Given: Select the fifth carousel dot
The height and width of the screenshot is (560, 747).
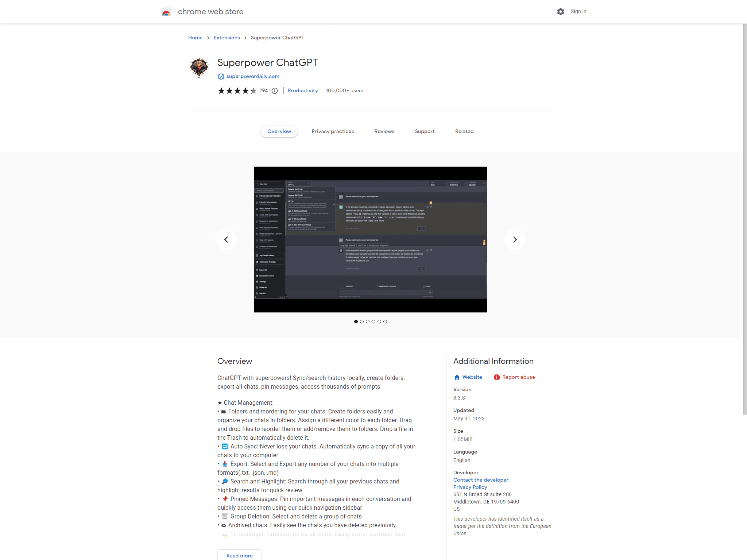Looking at the screenshot, I should click(x=379, y=322).
